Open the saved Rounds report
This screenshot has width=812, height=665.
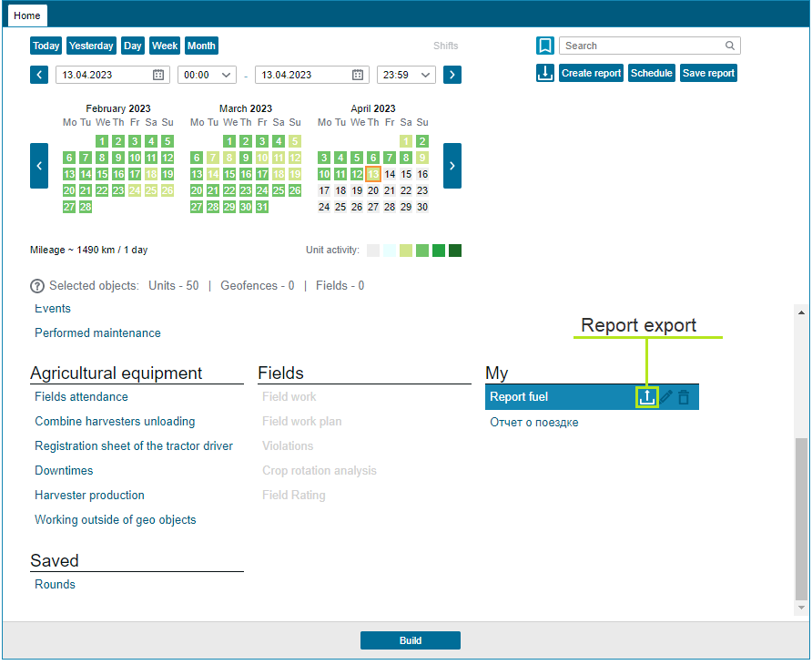pyautogui.click(x=55, y=585)
